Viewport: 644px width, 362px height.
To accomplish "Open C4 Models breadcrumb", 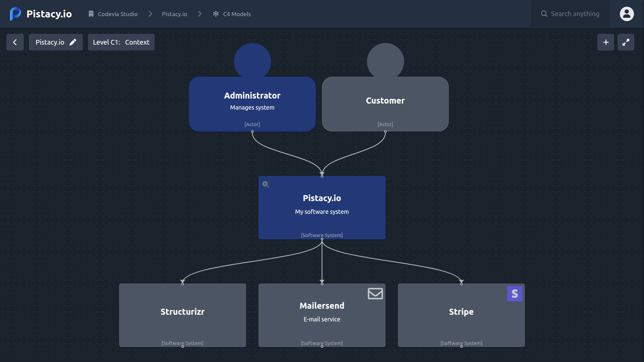I will click(232, 14).
